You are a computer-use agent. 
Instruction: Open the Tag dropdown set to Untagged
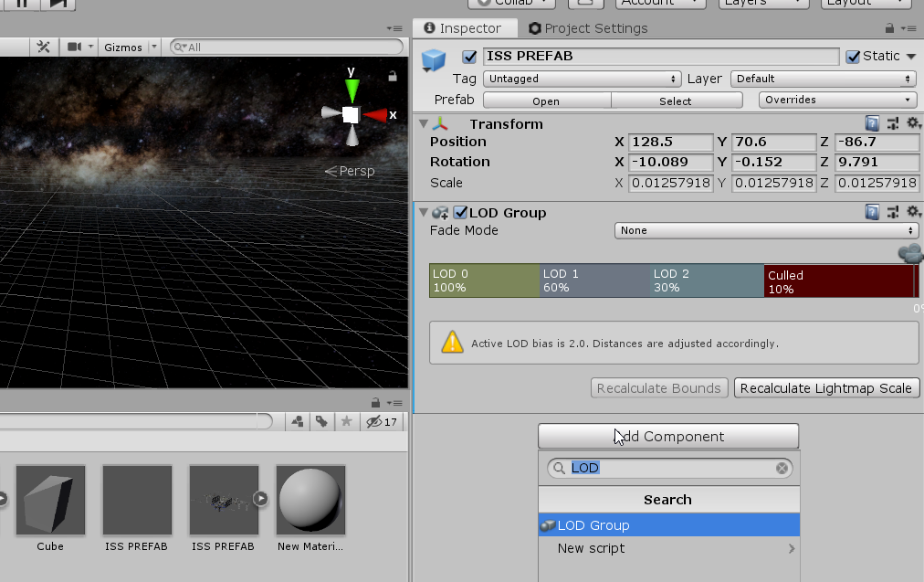coord(583,79)
